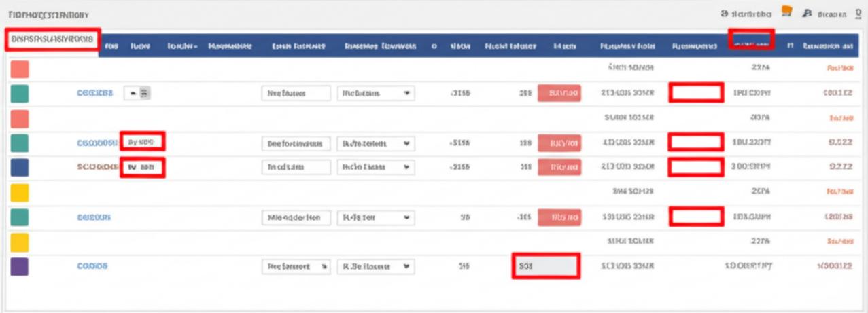
Task: Select the white active tab at table top-left
Action: point(52,39)
